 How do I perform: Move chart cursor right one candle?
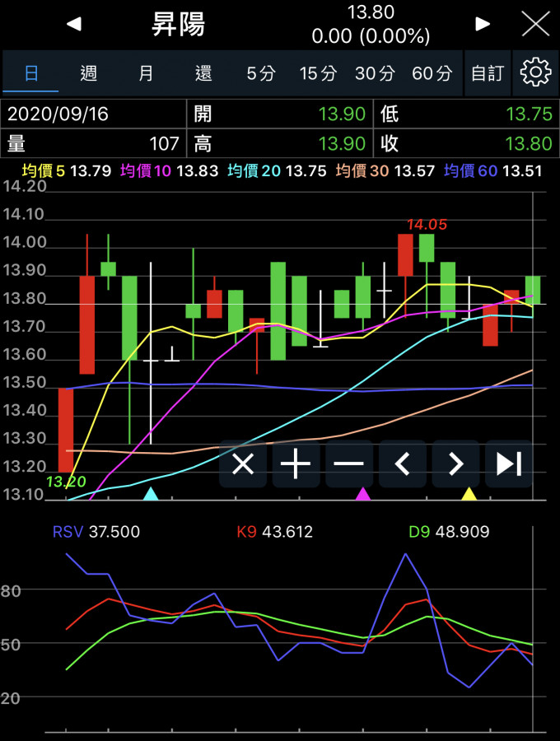click(455, 464)
